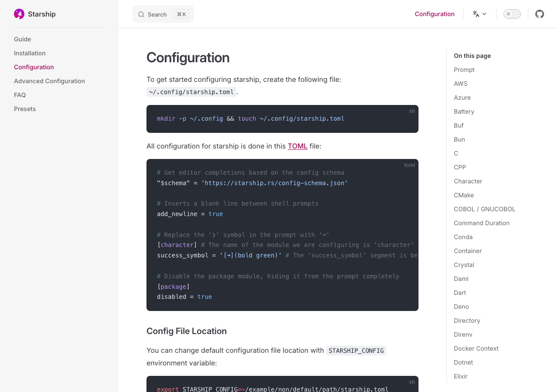The image size is (558, 392).
Task: Open FAQ in the sidebar
Action: click(20, 95)
